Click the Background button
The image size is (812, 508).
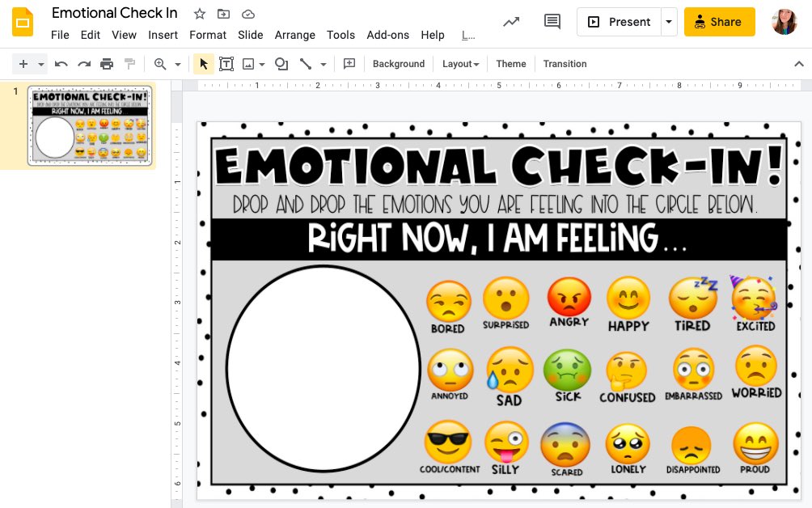tap(398, 64)
